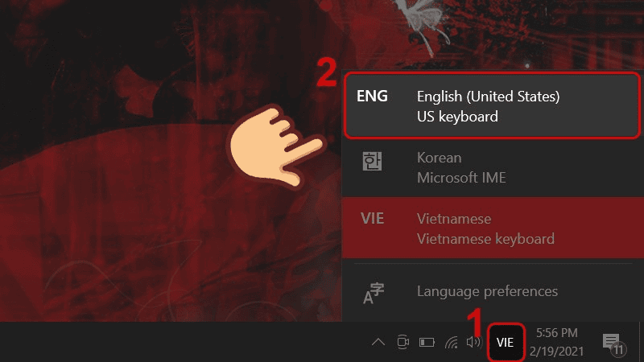This screenshot has height=362, width=644.
Task: Click the VIE abbreviation in language list
Action: pos(373,218)
